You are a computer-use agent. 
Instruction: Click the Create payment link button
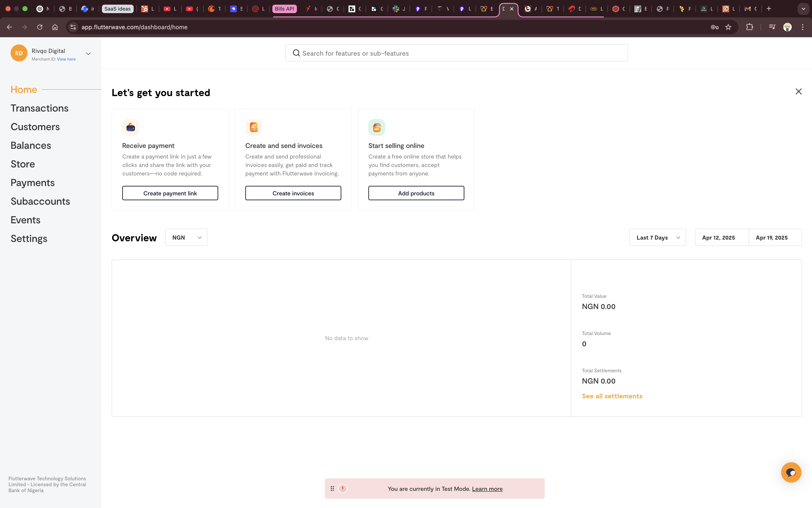pos(170,193)
